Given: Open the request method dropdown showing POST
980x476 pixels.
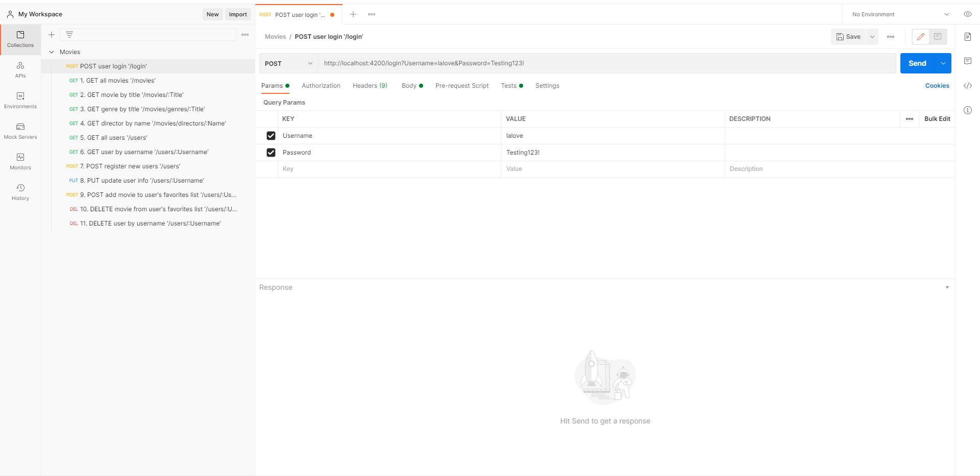Looking at the screenshot, I should coord(288,63).
